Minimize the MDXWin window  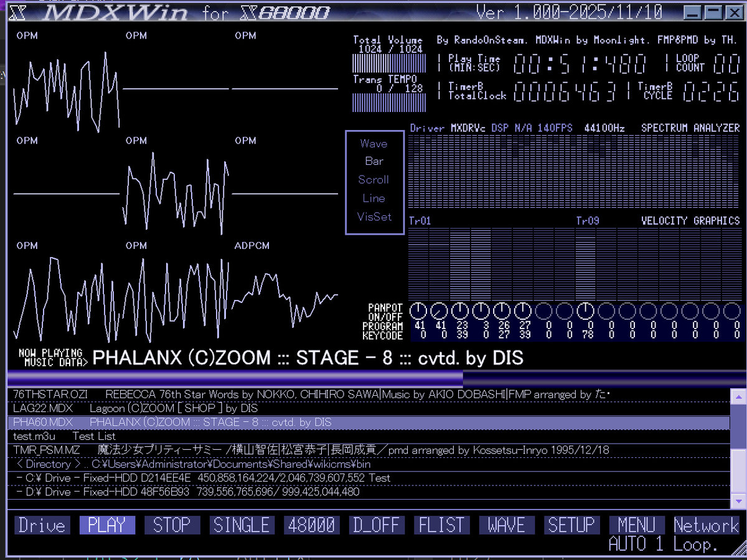pos(692,12)
